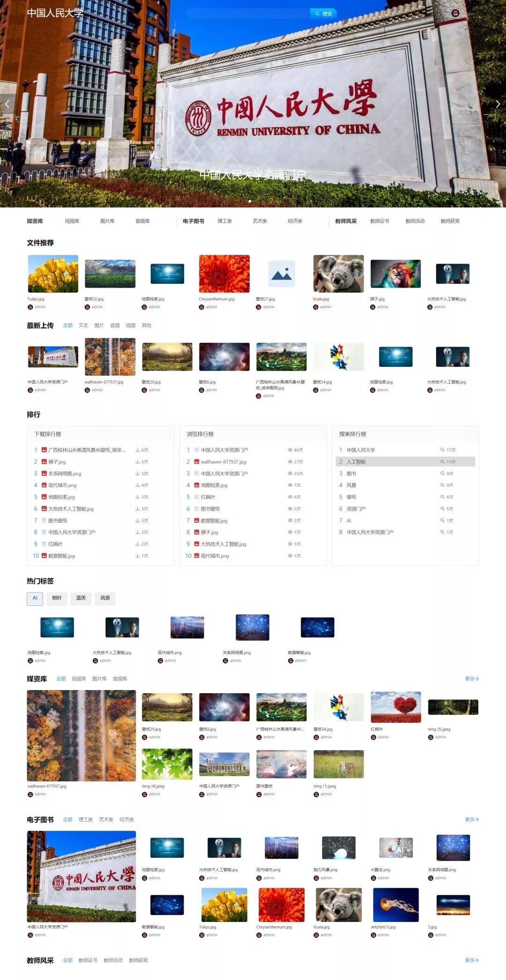The height and width of the screenshot is (980, 506).
Task: Open the admin user avatar at top right
Action: (x=455, y=14)
